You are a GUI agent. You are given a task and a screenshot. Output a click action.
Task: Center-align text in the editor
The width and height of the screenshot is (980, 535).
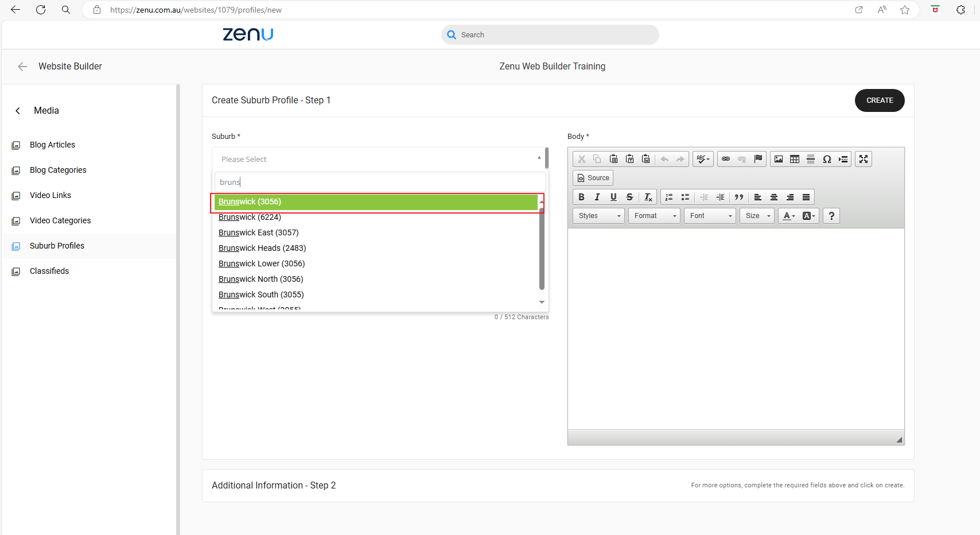tap(774, 197)
